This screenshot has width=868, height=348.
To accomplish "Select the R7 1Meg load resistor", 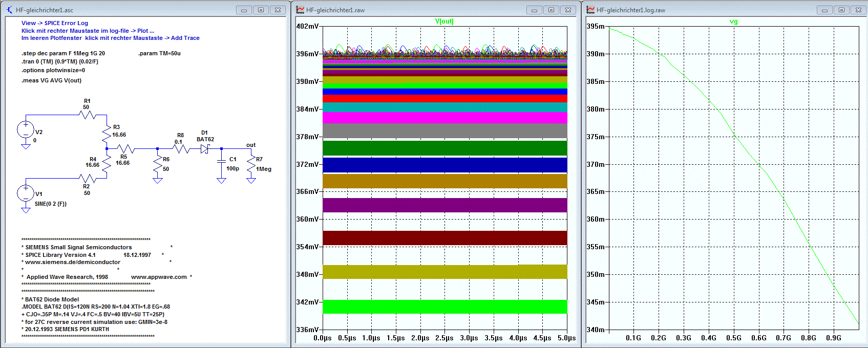I will (x=251, y=164).
